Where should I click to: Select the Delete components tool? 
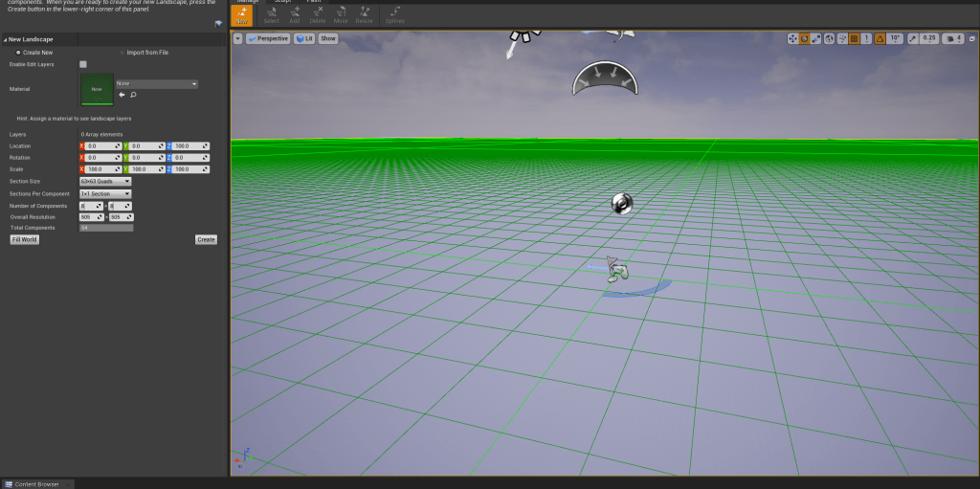point(318,14)
